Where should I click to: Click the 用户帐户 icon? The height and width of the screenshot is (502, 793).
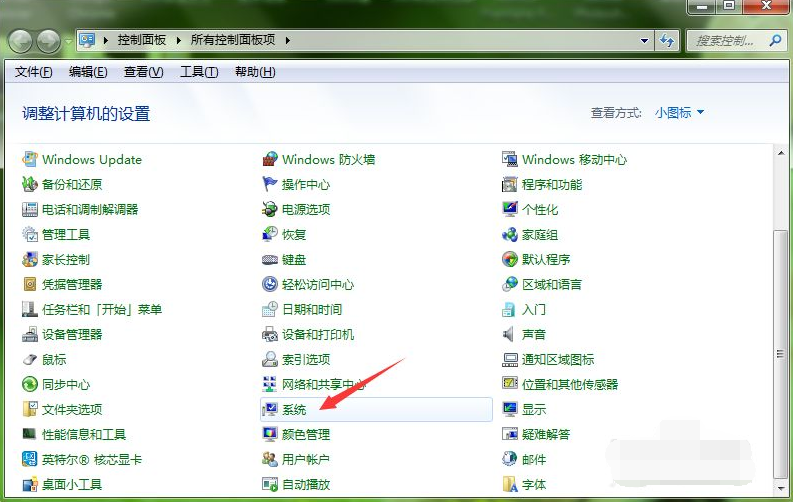pos(270,459)
